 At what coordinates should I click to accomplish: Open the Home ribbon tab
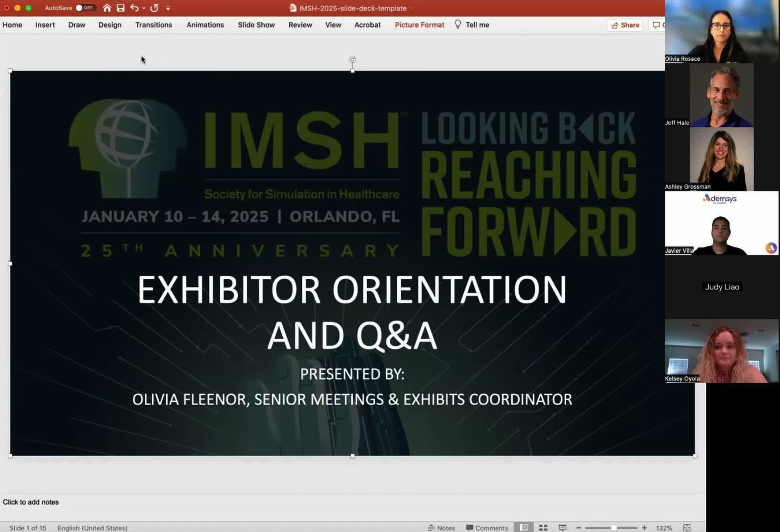pos(12,25)
